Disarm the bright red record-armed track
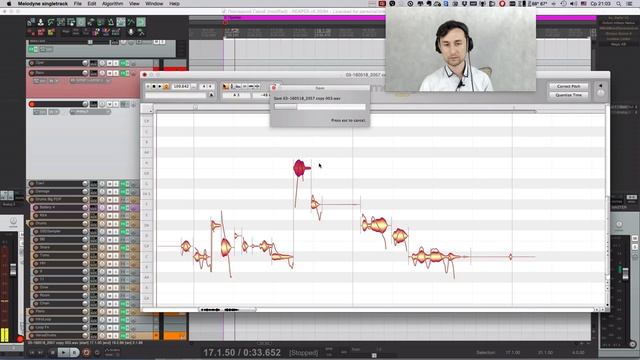640x360 pixels. (x=32, y=104)
